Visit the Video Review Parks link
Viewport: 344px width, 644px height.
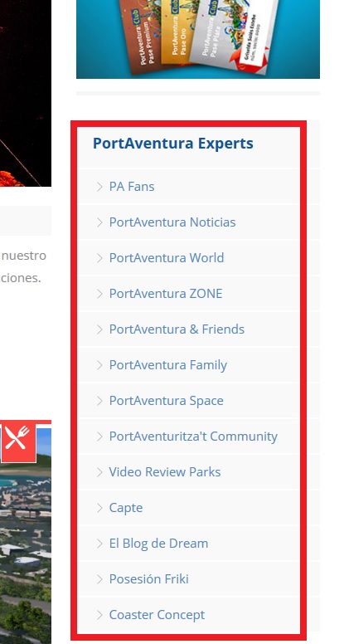pos(165,472)
